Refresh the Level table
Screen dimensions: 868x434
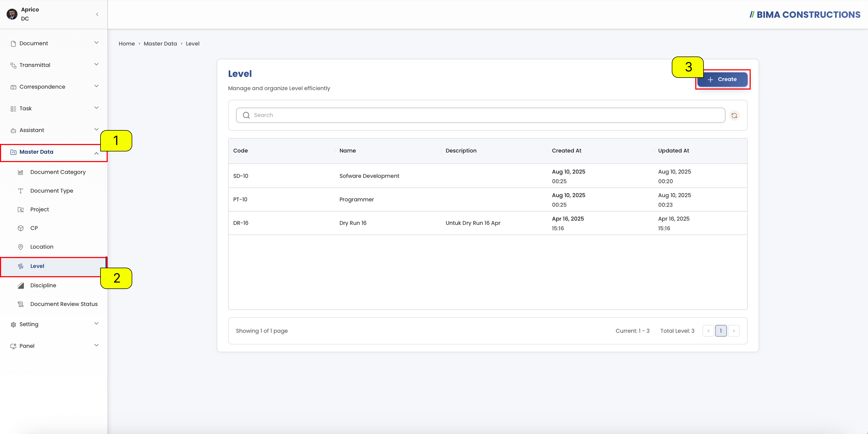(734, 116)
